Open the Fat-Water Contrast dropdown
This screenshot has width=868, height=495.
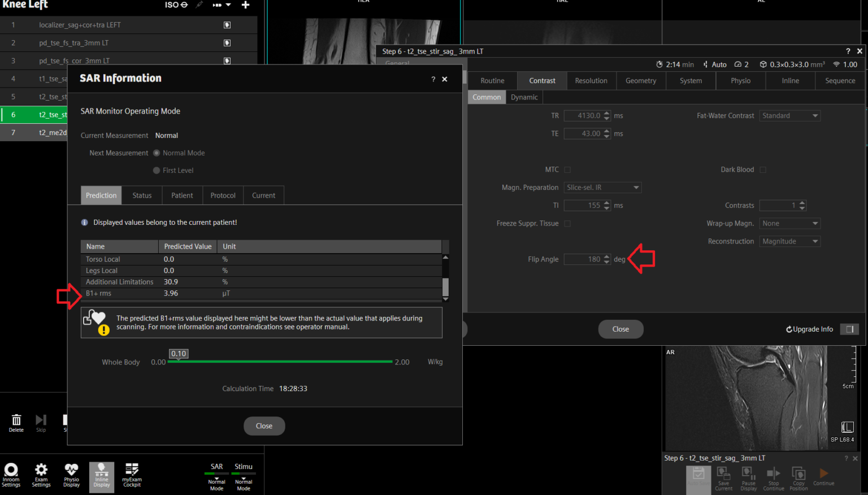click(789, 116)
